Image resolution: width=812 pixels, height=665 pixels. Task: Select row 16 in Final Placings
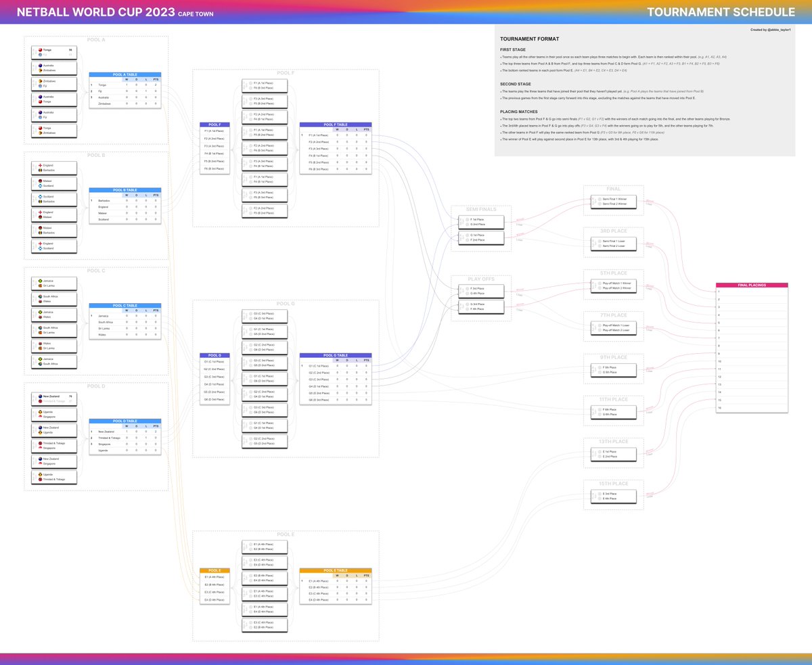click(x=752, y=408)
